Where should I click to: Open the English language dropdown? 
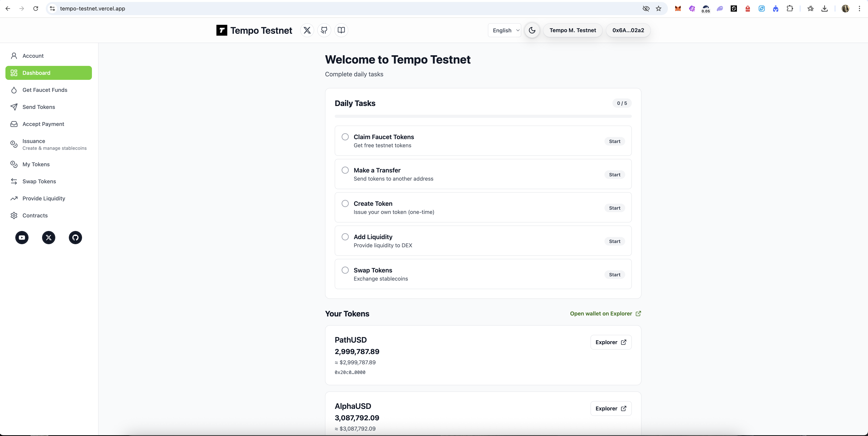[504, 30]
